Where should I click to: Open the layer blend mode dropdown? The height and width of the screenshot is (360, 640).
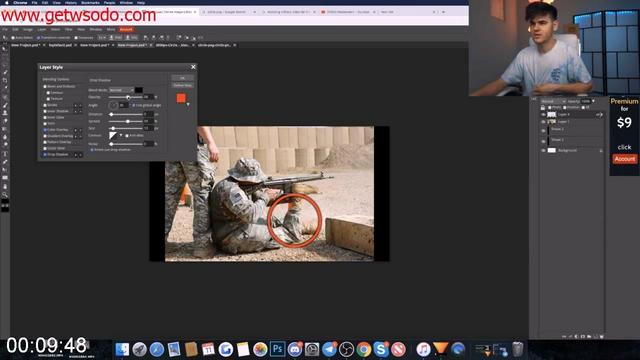553,101
